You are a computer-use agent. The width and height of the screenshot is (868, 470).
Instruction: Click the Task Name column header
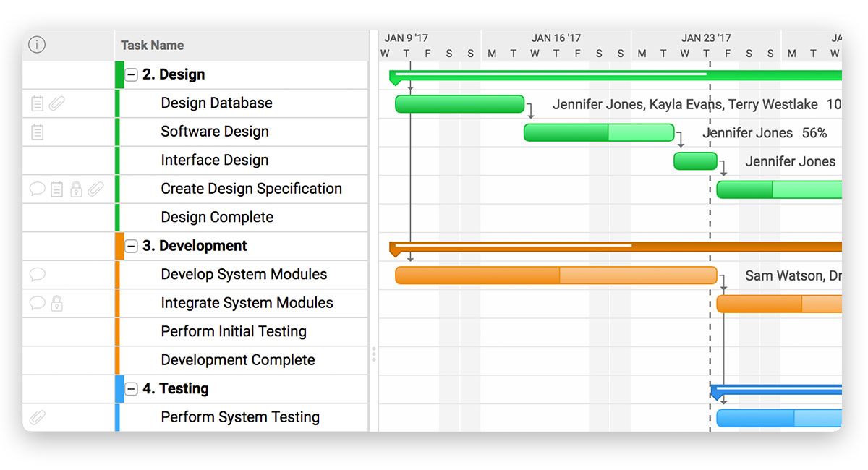[152, 45]
